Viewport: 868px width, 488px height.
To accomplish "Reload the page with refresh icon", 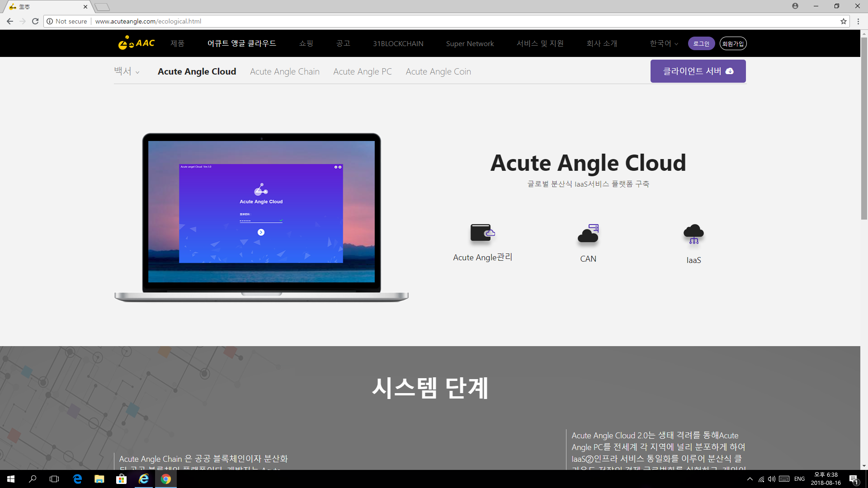I will click(35, 21).
